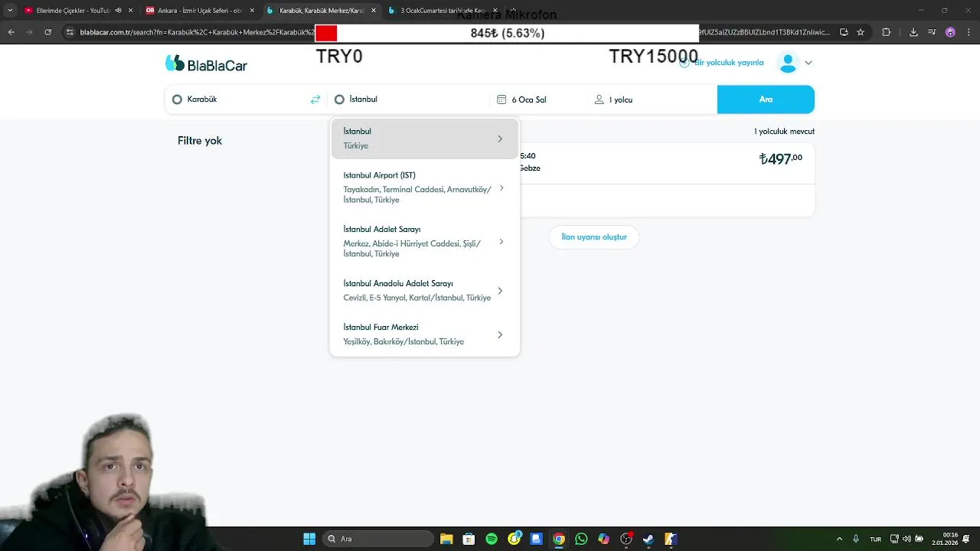Open the notifications bell in the system tray

(x=967, y=539)
